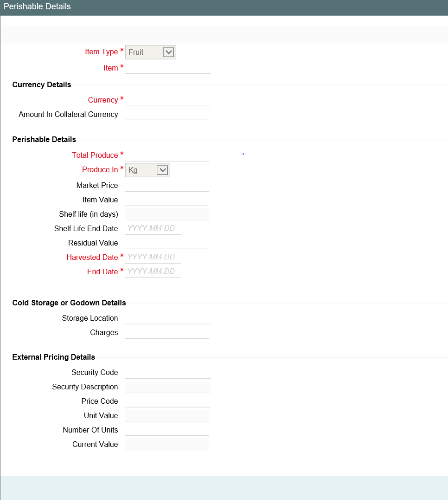Click the Item input field
Image resolution: width=448 pixels, height=504 pixels.
coord(167,68)
